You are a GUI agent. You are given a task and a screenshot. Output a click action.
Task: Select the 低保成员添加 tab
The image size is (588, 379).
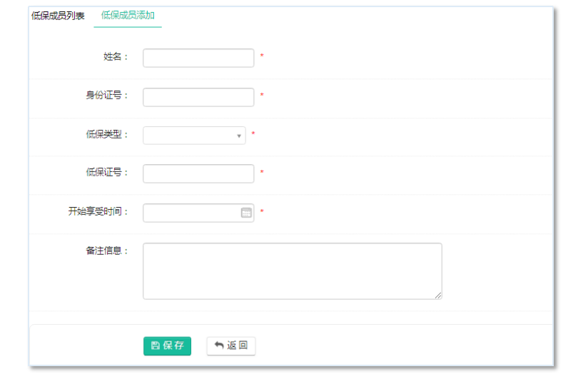(x=128, y=15)
